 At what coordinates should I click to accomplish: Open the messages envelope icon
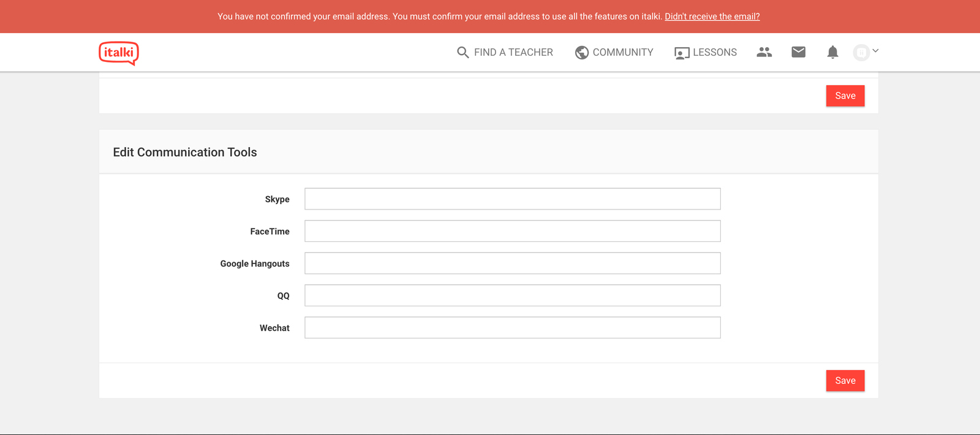pyautogui.click(x=798, y=52)
